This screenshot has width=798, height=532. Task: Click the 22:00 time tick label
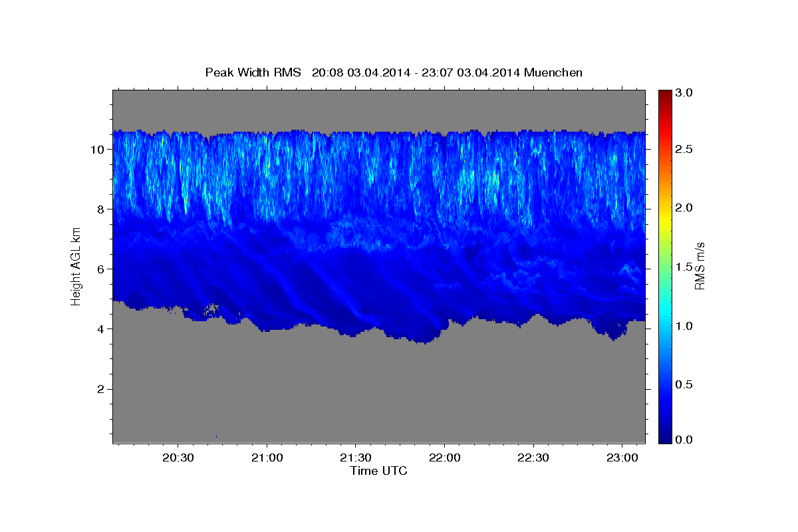click(x=444, y=458)
